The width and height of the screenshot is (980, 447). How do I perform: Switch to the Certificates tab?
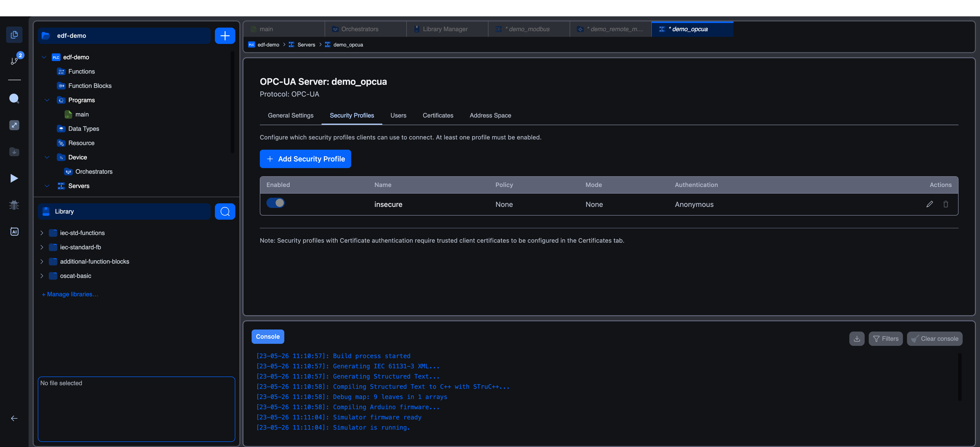point(438,115)
